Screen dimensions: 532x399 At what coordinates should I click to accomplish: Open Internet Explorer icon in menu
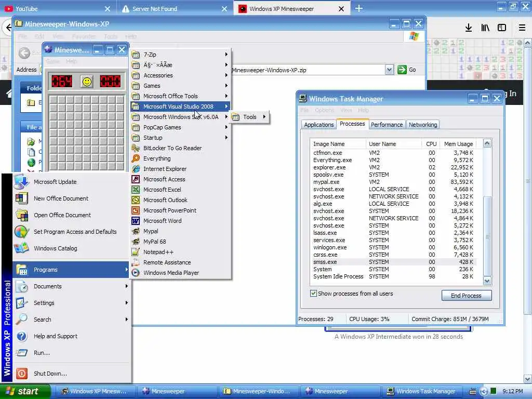136,169
